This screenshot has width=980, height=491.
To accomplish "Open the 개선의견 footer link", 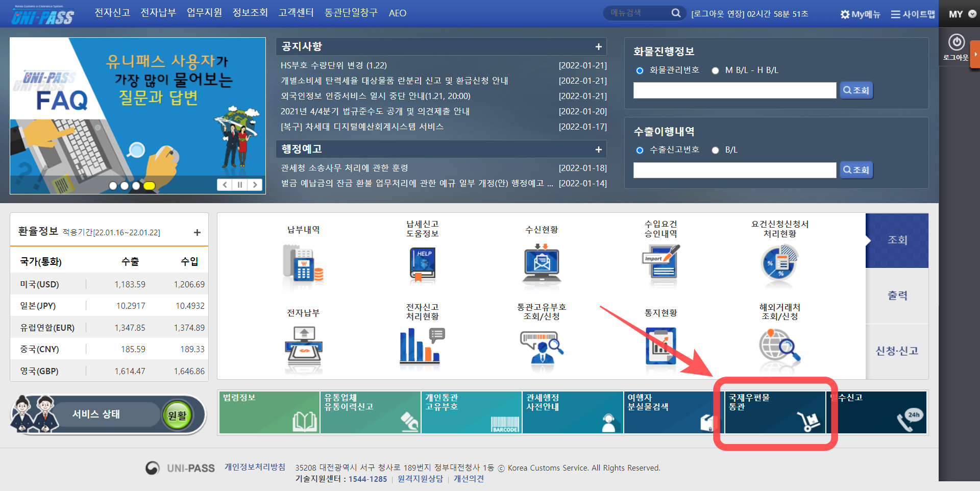I will point(469,479).
